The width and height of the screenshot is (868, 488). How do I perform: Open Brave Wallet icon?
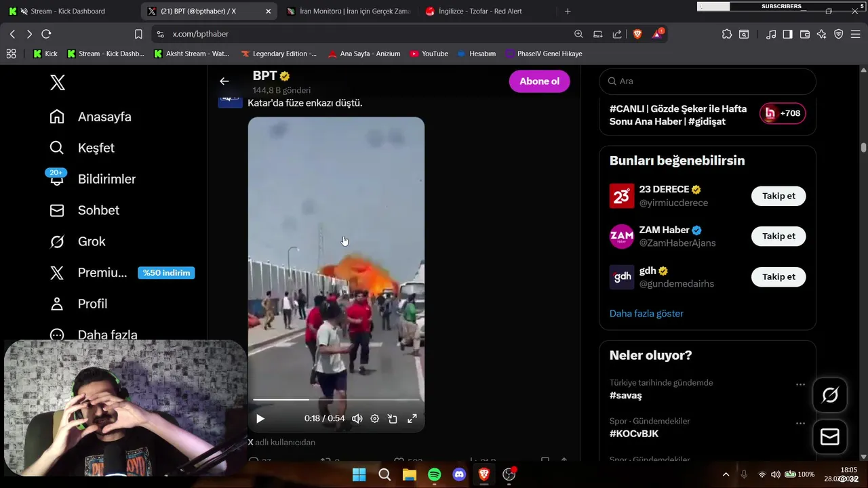pyautogui.click(x=805, y=34)
